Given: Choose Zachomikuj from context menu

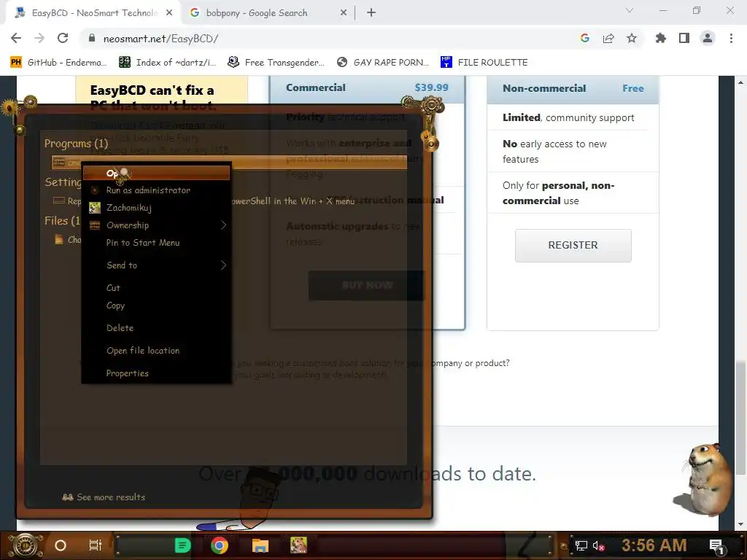Looking at the screenshot, I should pos(156,208).
